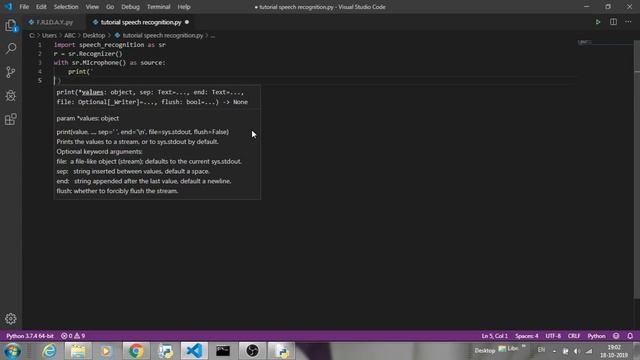The width and height of the screenshot is (640, 360).
Task: Show hidden tray icons arrow
Action: click(x=554, y=351)
